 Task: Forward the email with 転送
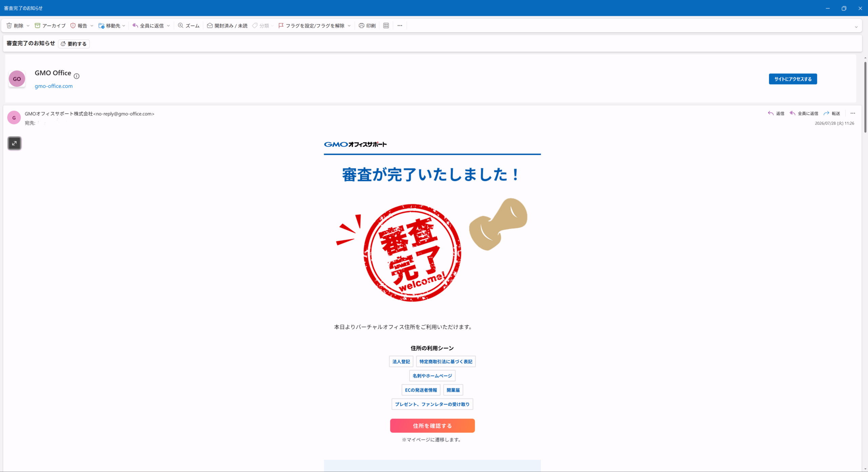(832, 114)
